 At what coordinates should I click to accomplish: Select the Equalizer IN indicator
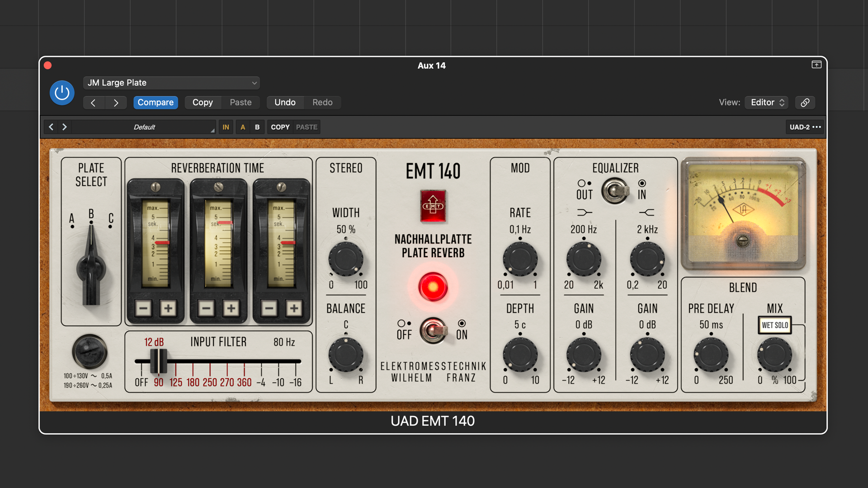(x=642, y=183)
